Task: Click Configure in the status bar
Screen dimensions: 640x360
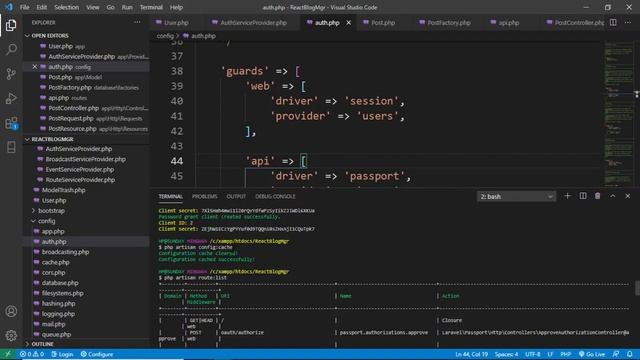Action: [97, 354]
